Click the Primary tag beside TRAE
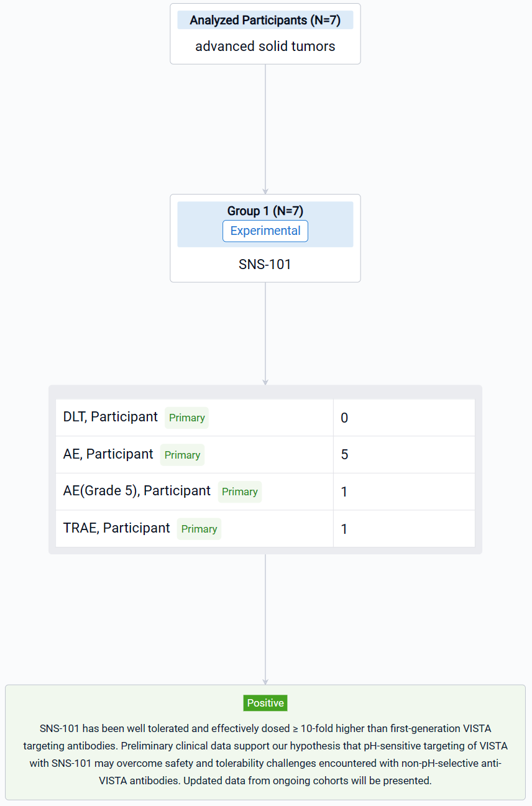The width and height of the screenshot is (532, 806). coord(199,529)
